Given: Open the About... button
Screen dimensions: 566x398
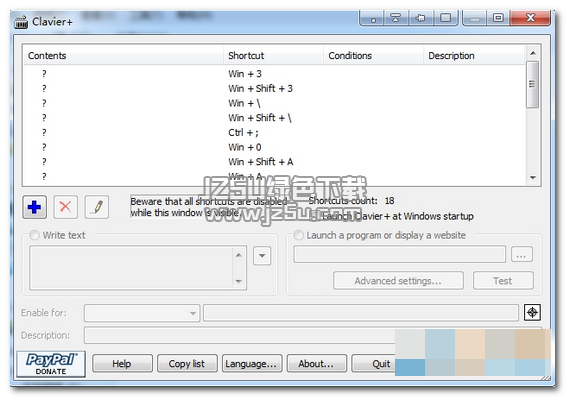Looking at the screenshot, I should [317, 363].
